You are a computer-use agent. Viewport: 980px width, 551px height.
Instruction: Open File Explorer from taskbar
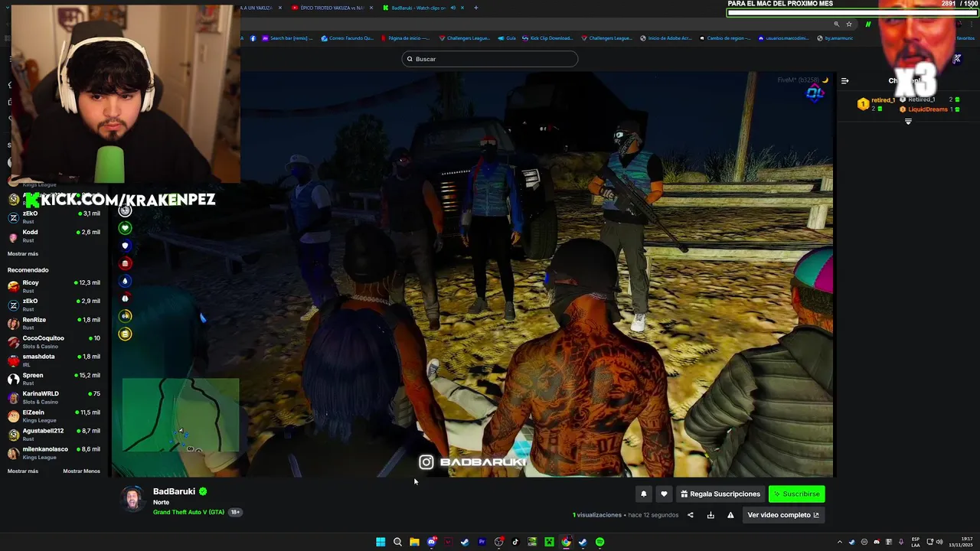tap(414, 542)
